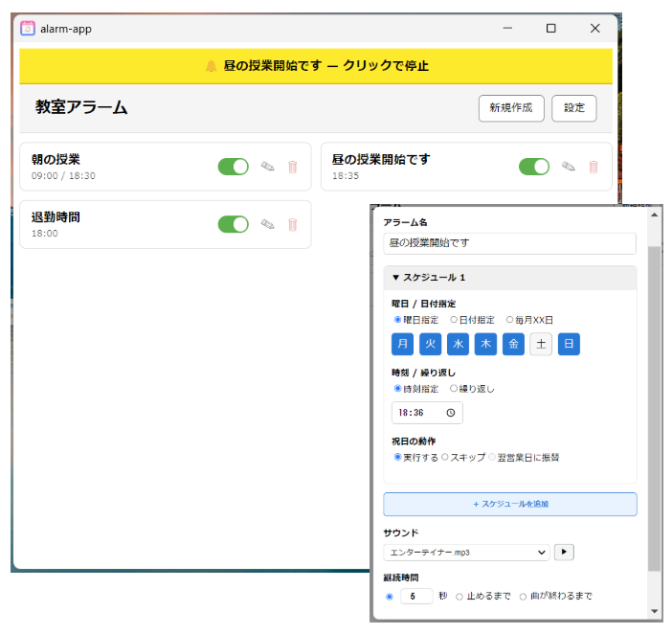Click the 18:36 time input field
Viewport: 672px width, 634px height.
[427, 413]
